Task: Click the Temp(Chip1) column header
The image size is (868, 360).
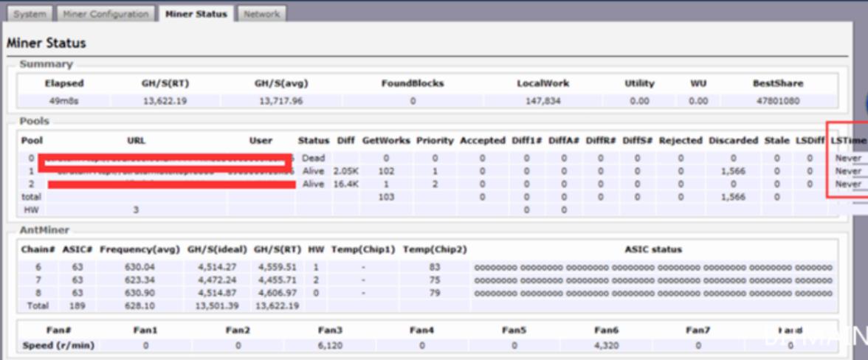Action: [x=363, y=249]
